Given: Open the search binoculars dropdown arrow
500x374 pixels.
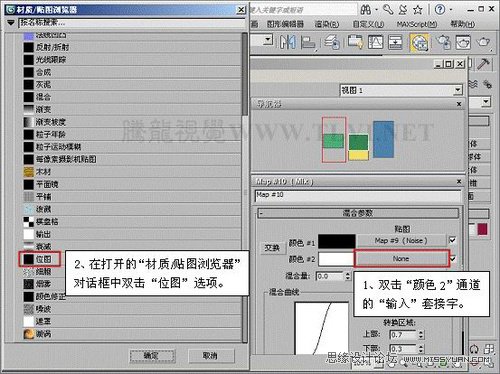Looking at the screenshot, I should [x=376, y=10].
